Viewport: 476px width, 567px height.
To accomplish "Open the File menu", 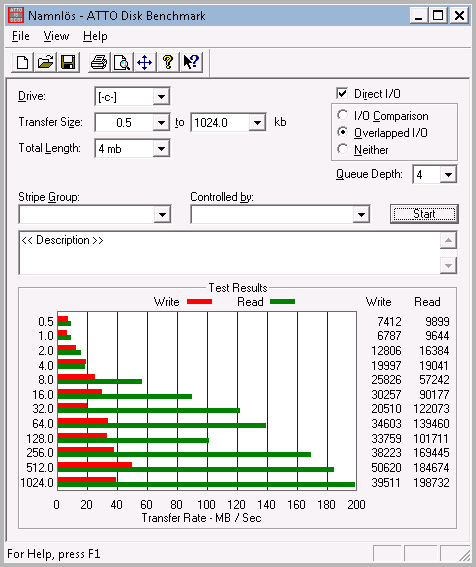I will tap(21, 36).
